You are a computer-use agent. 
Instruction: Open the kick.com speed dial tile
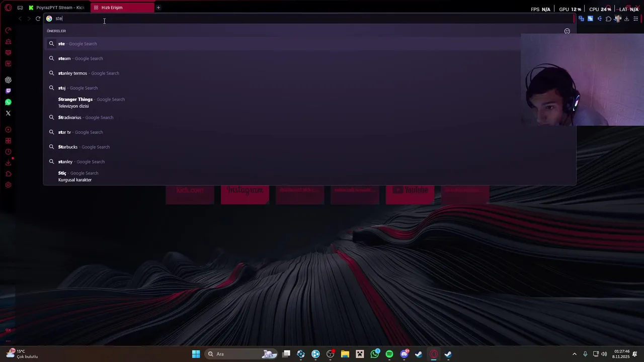click(x=190, y=194)
